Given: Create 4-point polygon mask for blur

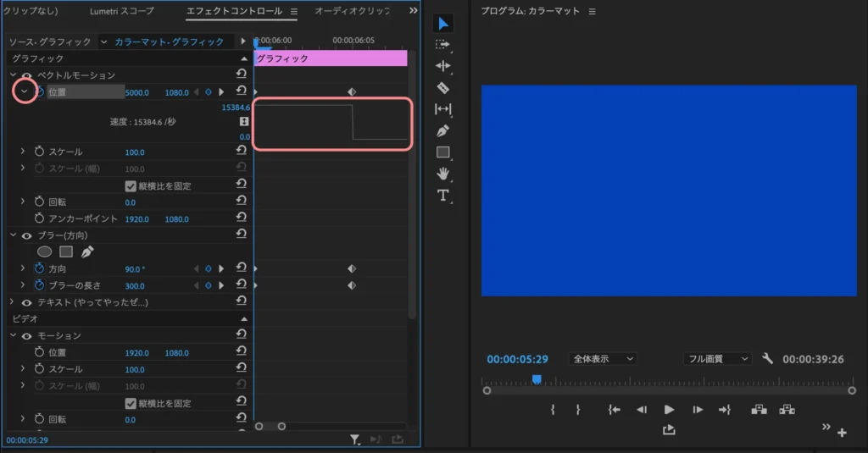Looking at the screenshot, I should coord(66,251).
